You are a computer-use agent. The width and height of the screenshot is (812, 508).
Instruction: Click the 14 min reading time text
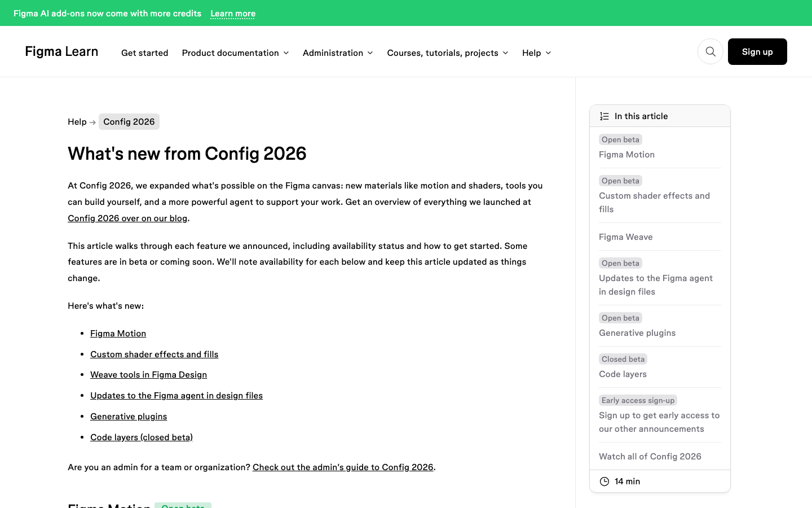627,481
